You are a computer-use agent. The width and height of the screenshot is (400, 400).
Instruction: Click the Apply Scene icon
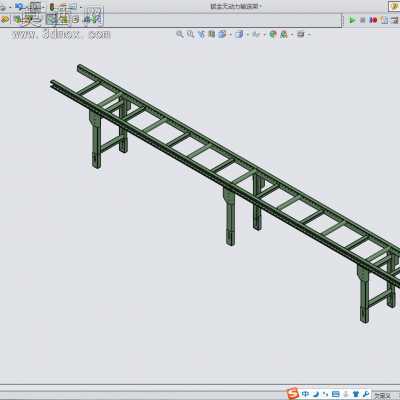[x=284, y=34]
